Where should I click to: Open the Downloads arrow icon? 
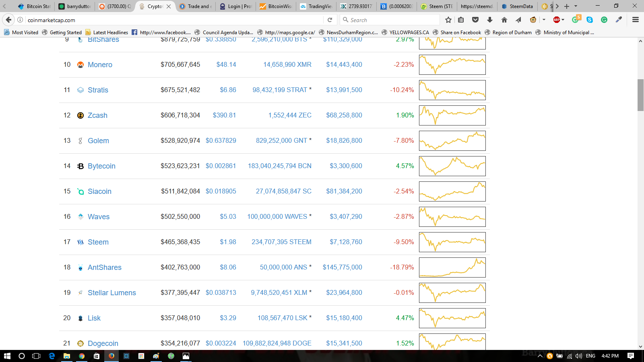tap(490, 20)
